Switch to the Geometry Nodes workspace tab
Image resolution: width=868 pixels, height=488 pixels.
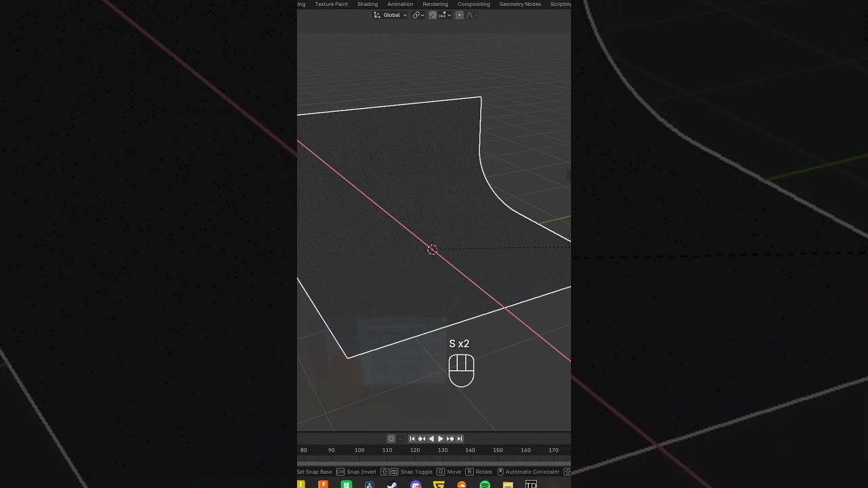pyautogui.click(x=520, y=4)
